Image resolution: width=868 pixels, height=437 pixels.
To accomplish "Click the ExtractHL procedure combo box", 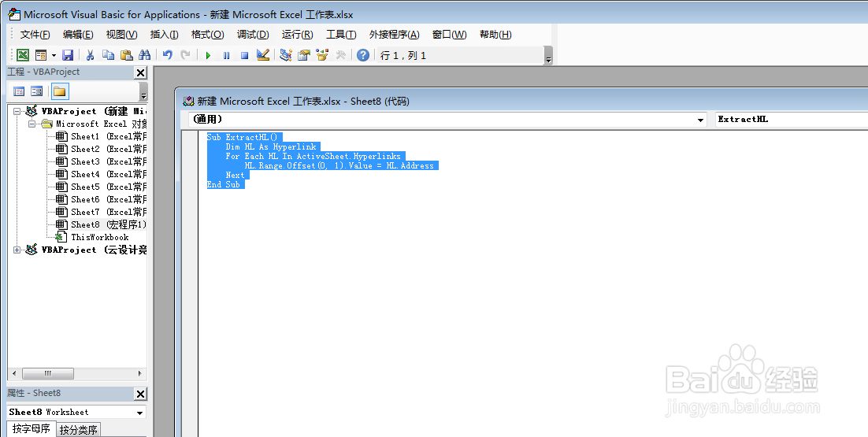I will (x=791, y=120).
